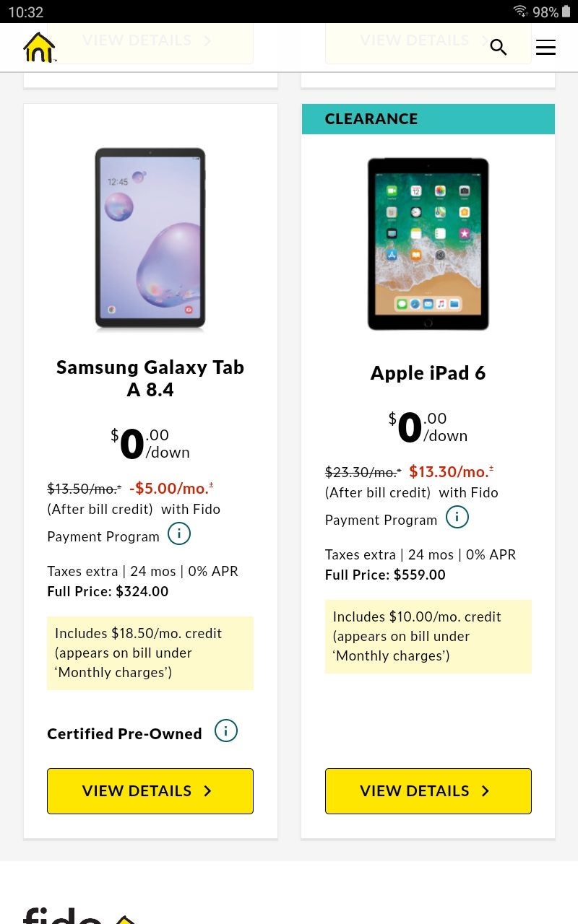Open the hamburger navigation menu
578x924 pixels.
click(x=545, y=47)
